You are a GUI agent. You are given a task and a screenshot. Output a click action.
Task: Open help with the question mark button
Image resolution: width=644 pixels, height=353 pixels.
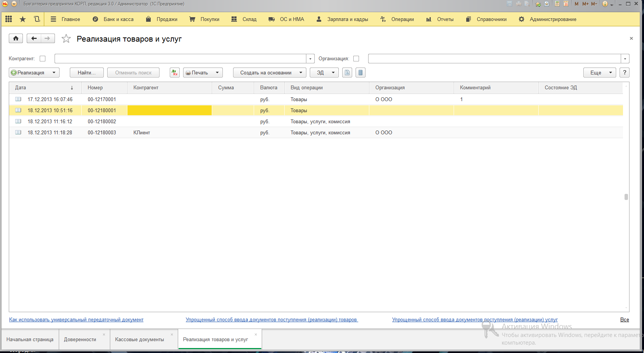625,73
